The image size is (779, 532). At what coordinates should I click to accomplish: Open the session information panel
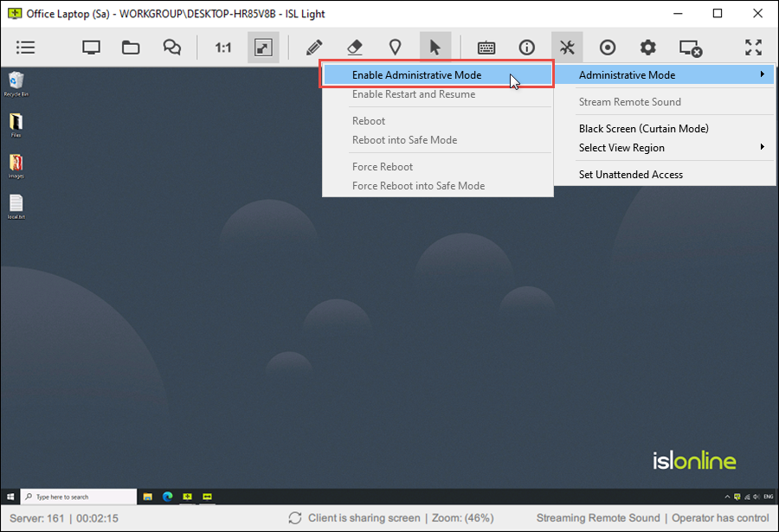[526, 48]
